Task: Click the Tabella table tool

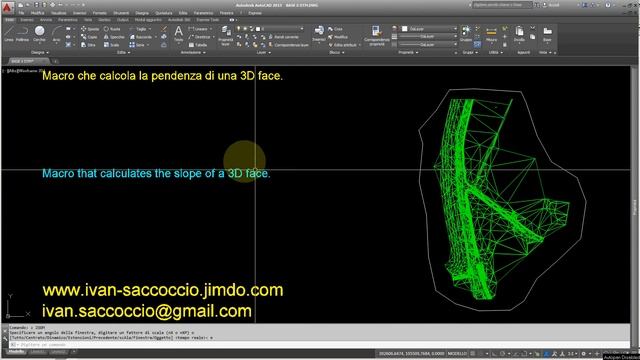Action: click(198, 45)
